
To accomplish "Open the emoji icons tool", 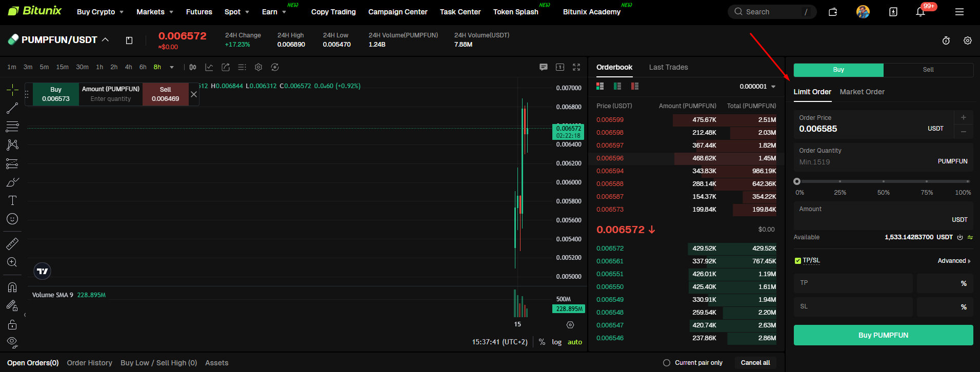I will (x=12, y=219).
